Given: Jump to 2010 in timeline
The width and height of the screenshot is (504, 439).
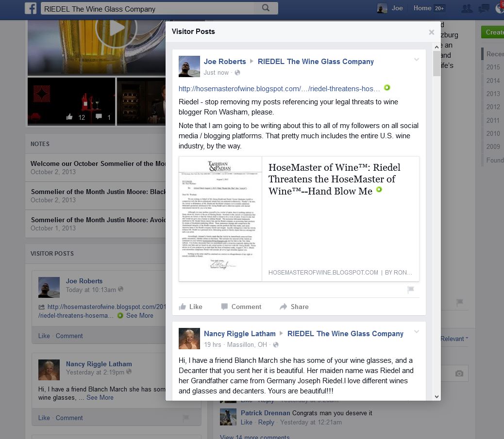Looking at the screenshot, I should [493, 133].
